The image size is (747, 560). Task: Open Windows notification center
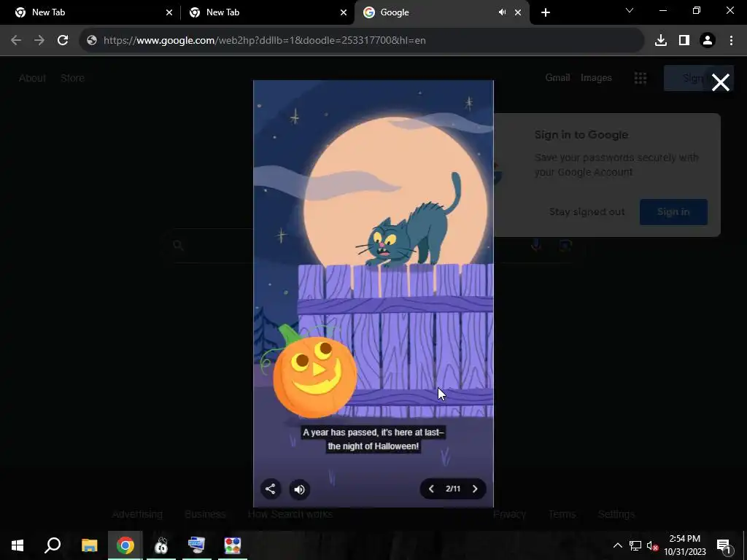tap(724, 545)
